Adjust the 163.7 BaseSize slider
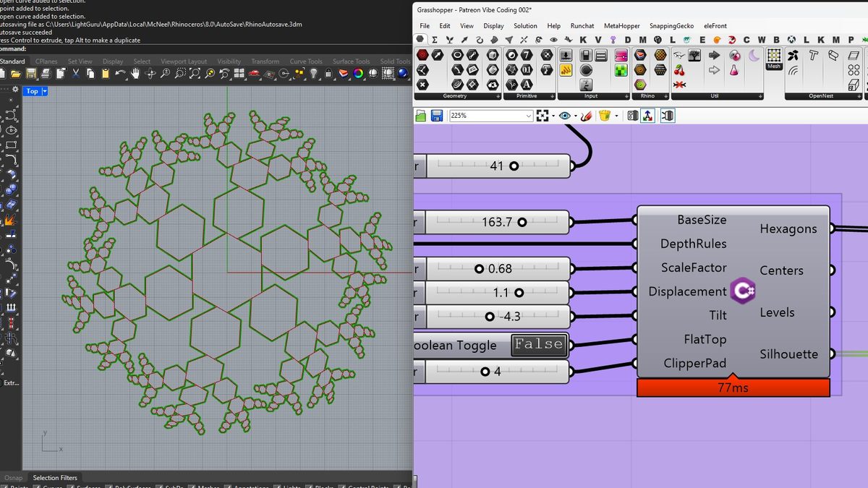 coord(498,222)
